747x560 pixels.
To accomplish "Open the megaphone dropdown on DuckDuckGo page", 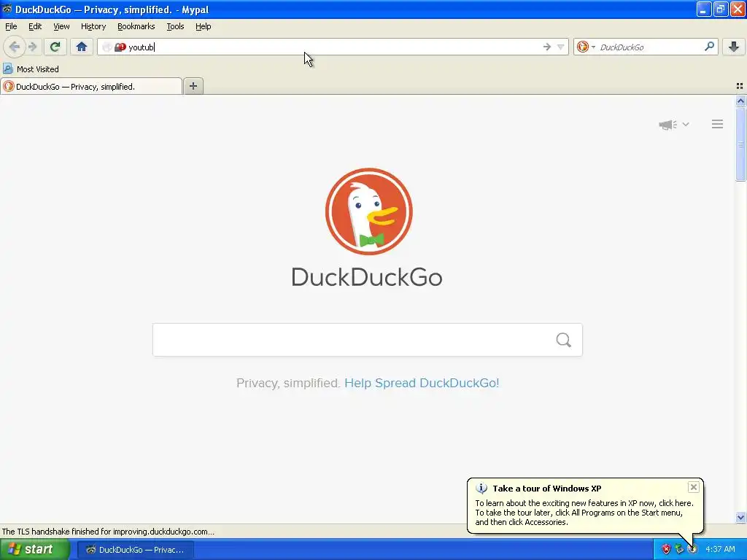I will 673,125.
